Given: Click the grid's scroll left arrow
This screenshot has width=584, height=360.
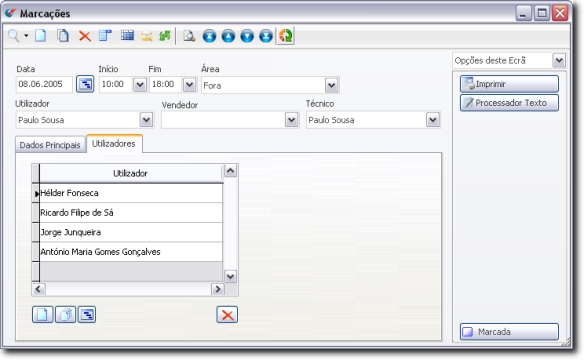Looking at the screenshot, I should tap(38, 289).
